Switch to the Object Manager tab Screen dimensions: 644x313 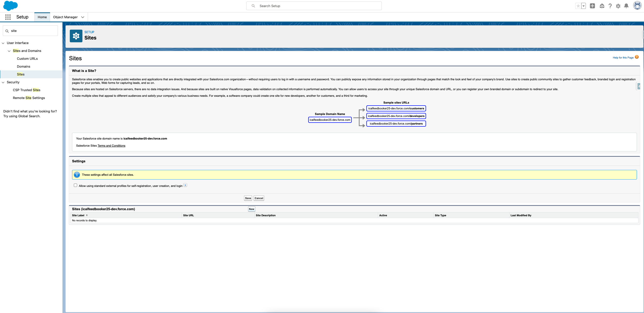[x=65, y=17]
